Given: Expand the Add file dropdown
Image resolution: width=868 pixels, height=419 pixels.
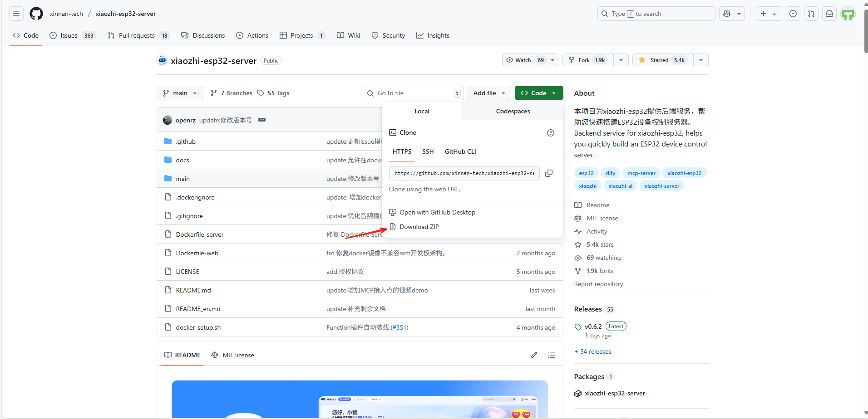Looking at the screenshot, I should 489,93.
